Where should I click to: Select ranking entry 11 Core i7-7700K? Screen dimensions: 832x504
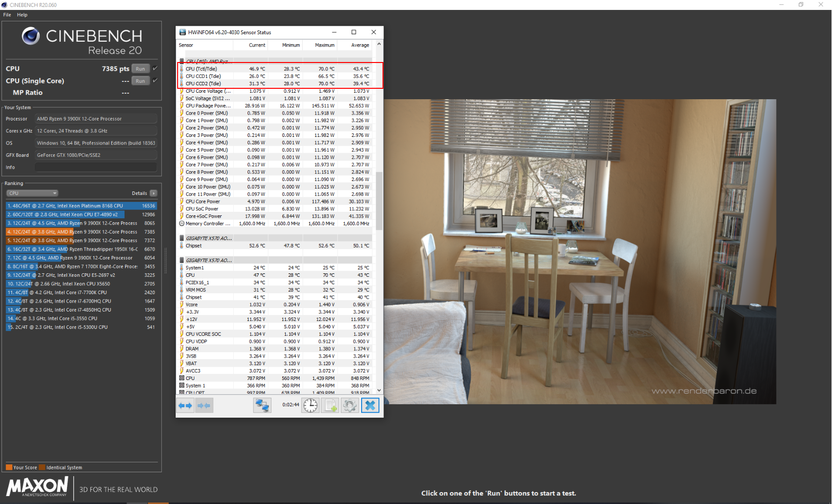[81, 293]
